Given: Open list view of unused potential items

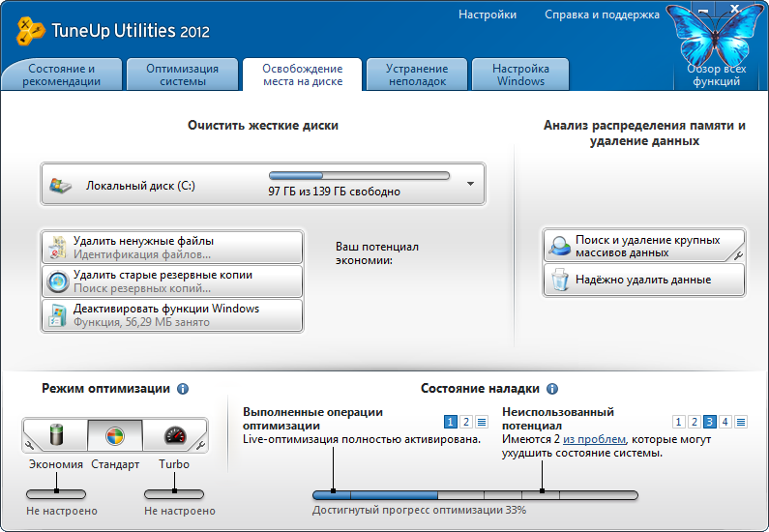Looking at the screenshot, I should pos(742,422).
